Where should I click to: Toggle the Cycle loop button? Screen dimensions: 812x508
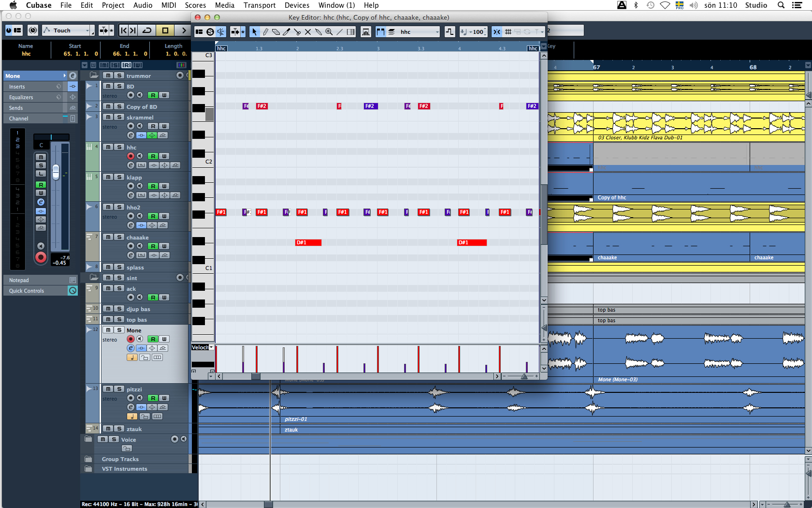tap(147, 30)
